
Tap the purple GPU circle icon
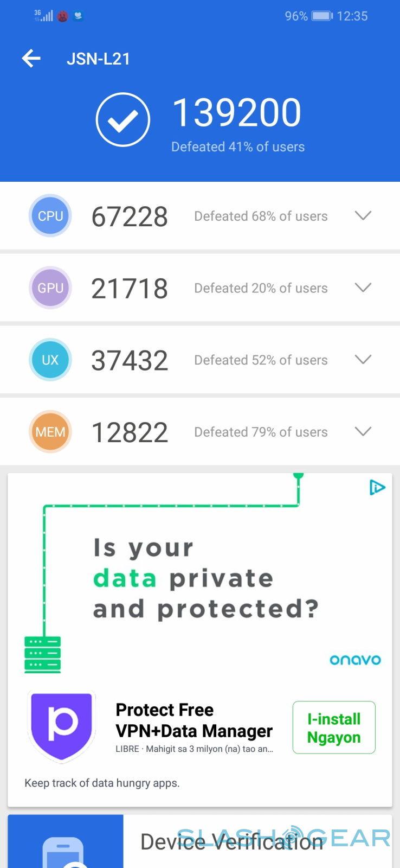(50, 288)
